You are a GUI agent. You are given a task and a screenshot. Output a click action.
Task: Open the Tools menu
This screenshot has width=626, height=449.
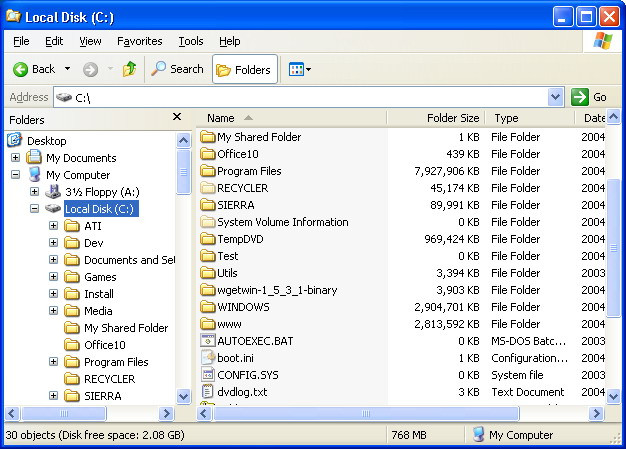(190, 41)
